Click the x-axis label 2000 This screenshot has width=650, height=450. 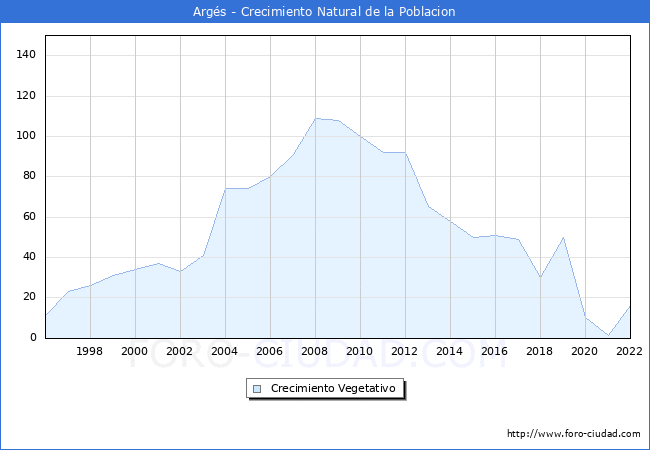tap(134, 351)
